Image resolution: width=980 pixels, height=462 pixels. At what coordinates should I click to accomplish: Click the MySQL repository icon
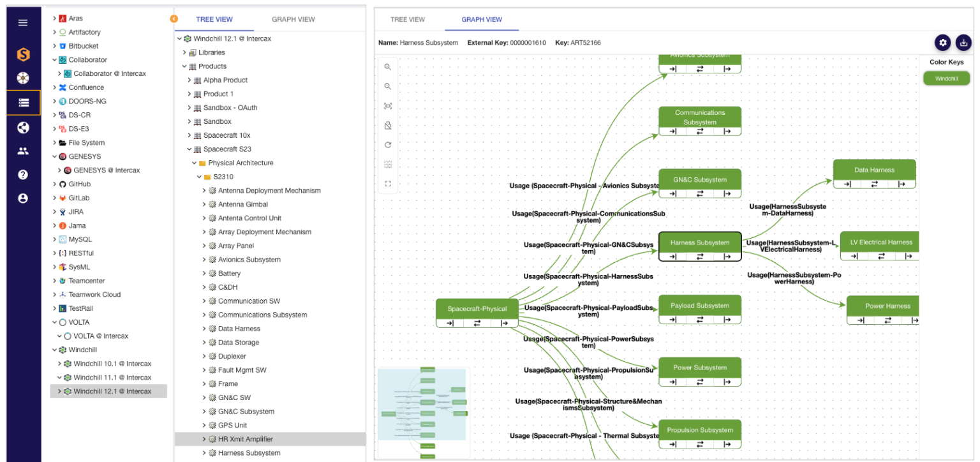(63, 239)
